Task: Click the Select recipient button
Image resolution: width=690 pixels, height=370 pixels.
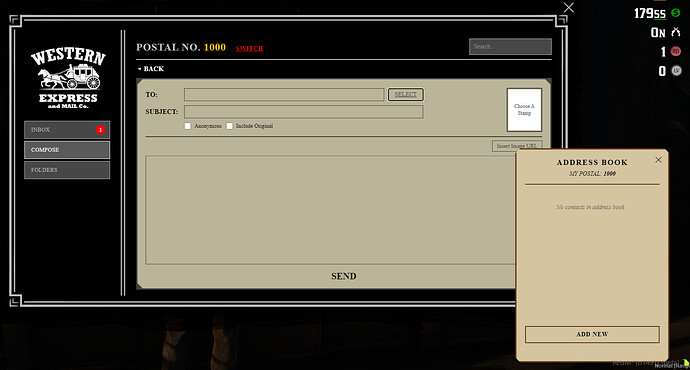Action: pos(405,95)
